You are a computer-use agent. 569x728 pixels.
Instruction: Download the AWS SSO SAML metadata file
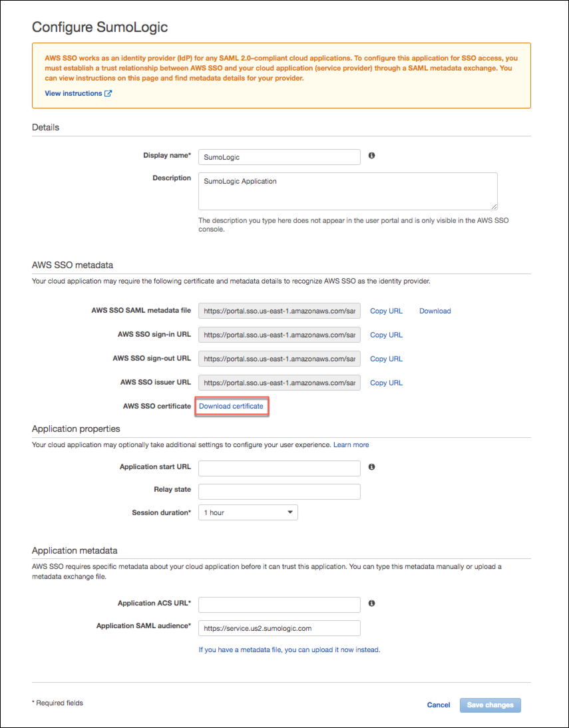click(435, 311)
